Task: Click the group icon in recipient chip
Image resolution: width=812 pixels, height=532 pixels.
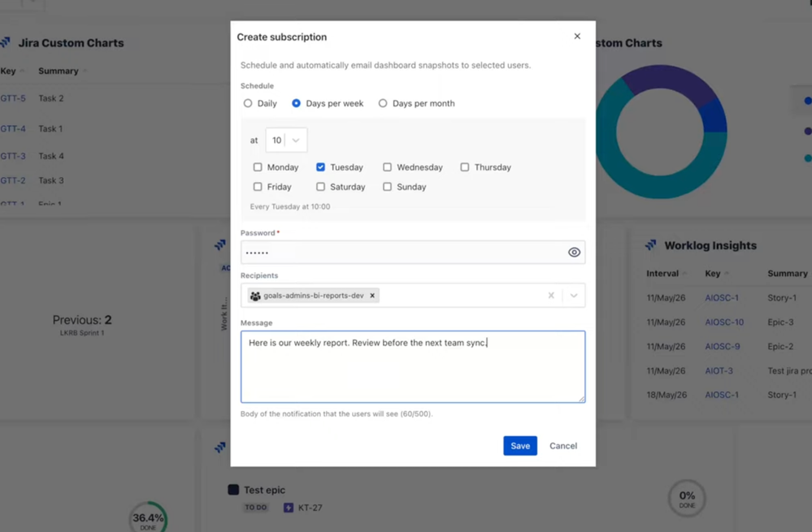Action: [x=255, y=296]
